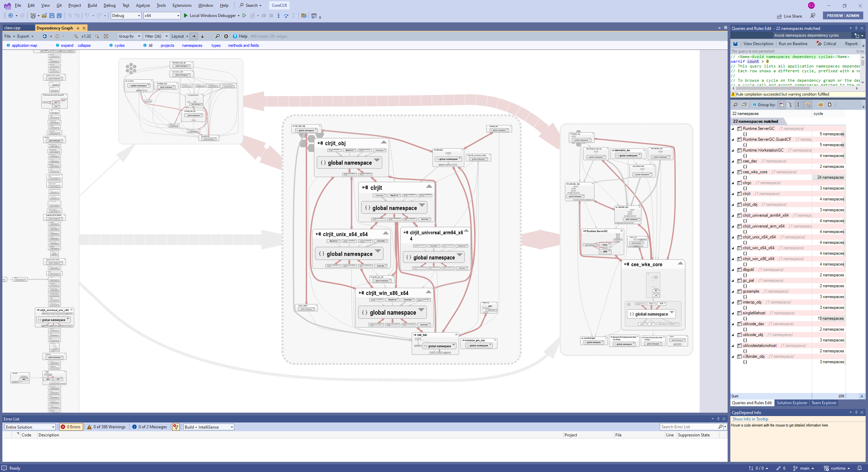Screen dimensions: 868x472
Task: Open the Entire Solution scope dropdown
Action: pyautogui.click(x=30, y=427)
